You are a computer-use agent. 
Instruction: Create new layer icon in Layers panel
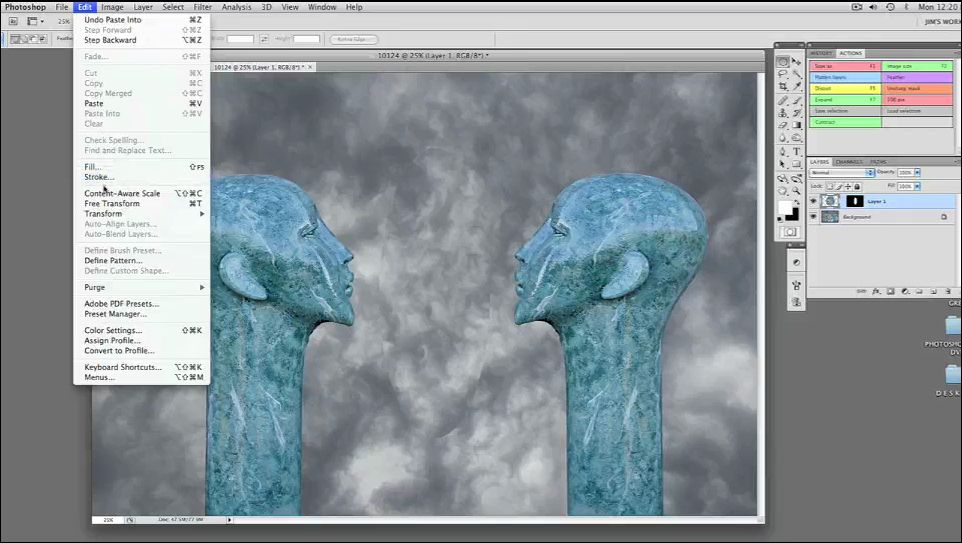[934, 291]
